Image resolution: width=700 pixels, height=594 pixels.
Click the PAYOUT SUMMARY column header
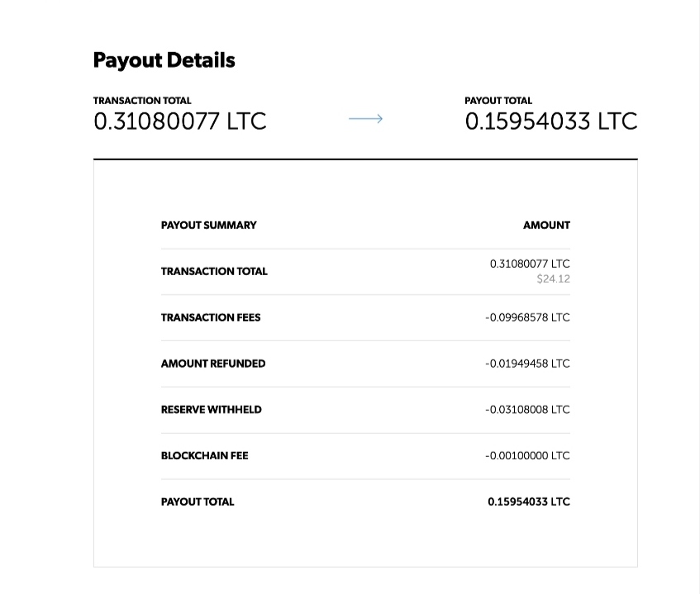tap(208, 225)
